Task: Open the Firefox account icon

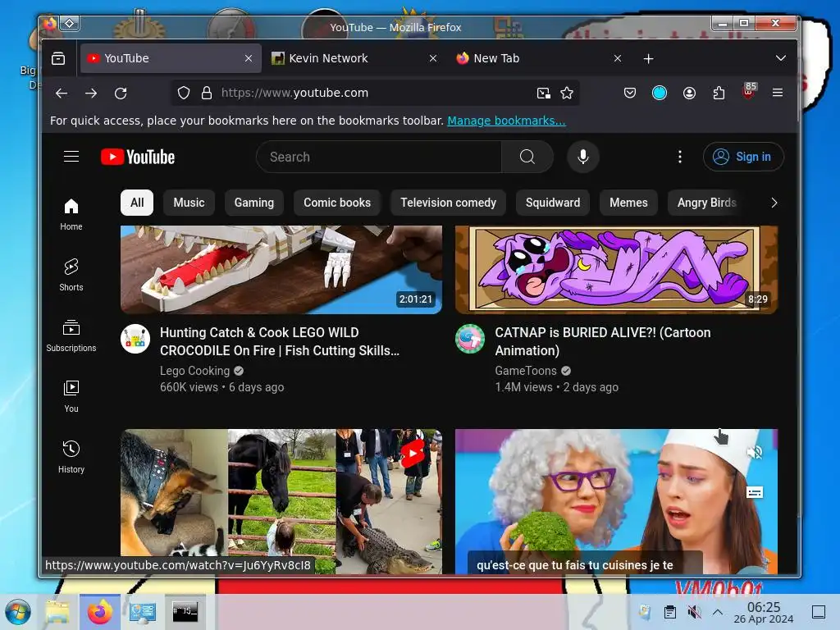Action: pyautogui.click(x=689, y=94)
